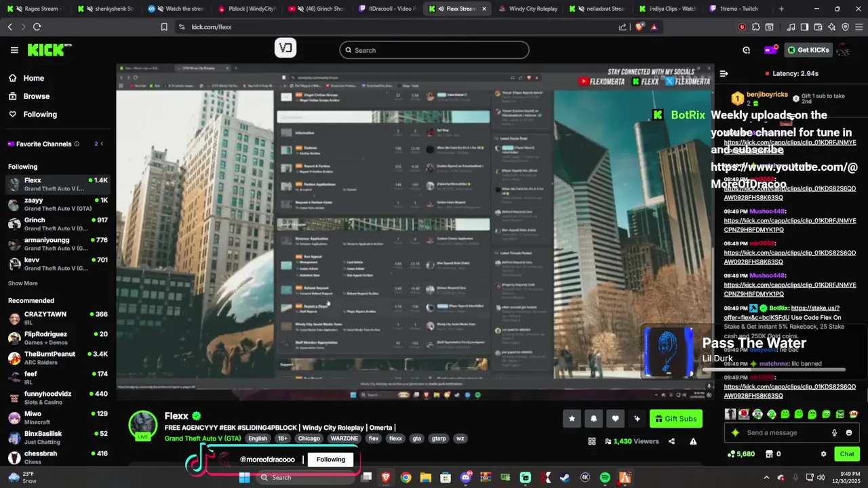Viewport: 868px width, 488px height.
Task: Click the 5,680 channel points balance
Action: pyautogui.click(x=741, y=454)
